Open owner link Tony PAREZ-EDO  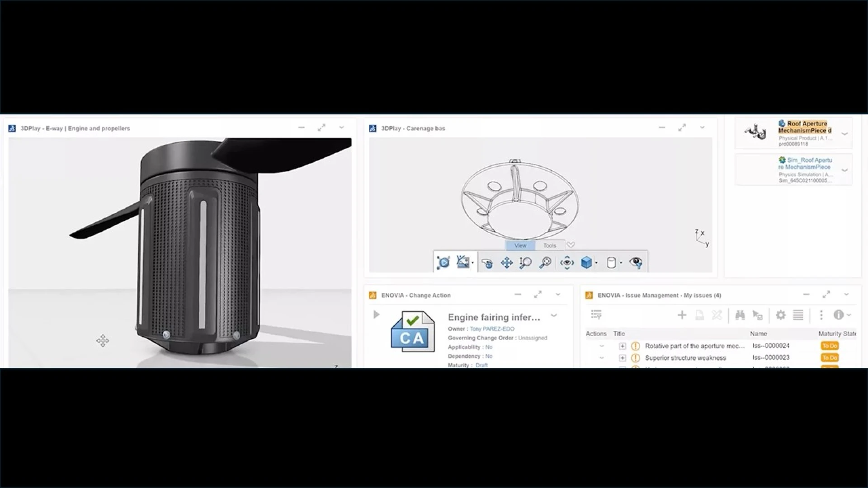pyautogui.click(x=492, y=328)
